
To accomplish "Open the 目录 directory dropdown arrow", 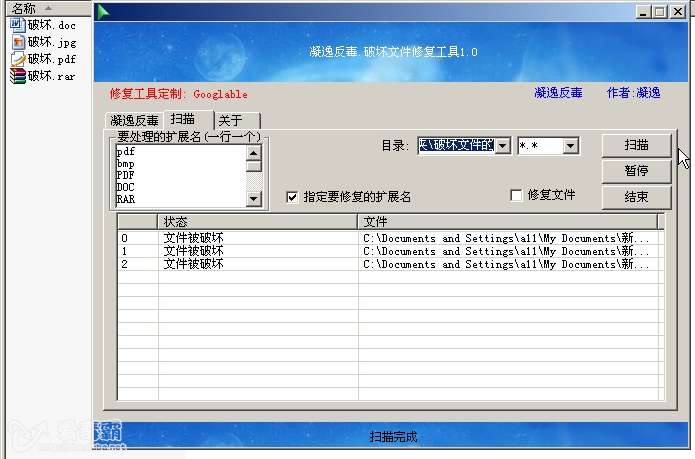I will (x=503, y=146).
